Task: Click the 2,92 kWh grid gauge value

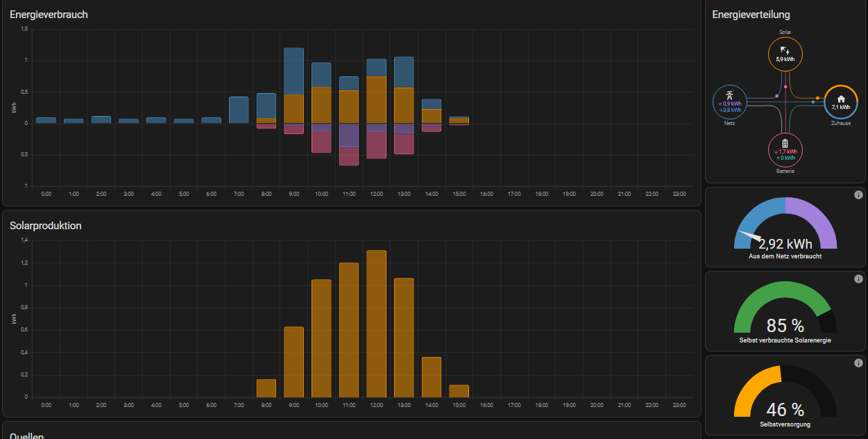Action: tap(785, 244)
